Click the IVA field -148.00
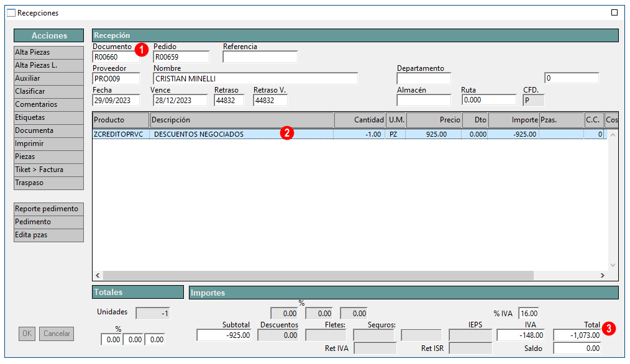This screenshot has width=630, height=364. click(521, 335)
